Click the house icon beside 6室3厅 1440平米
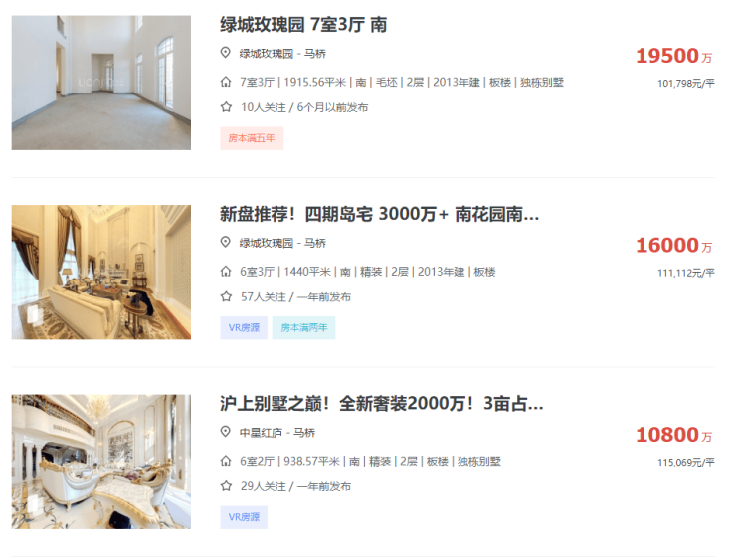 point(226,272)
